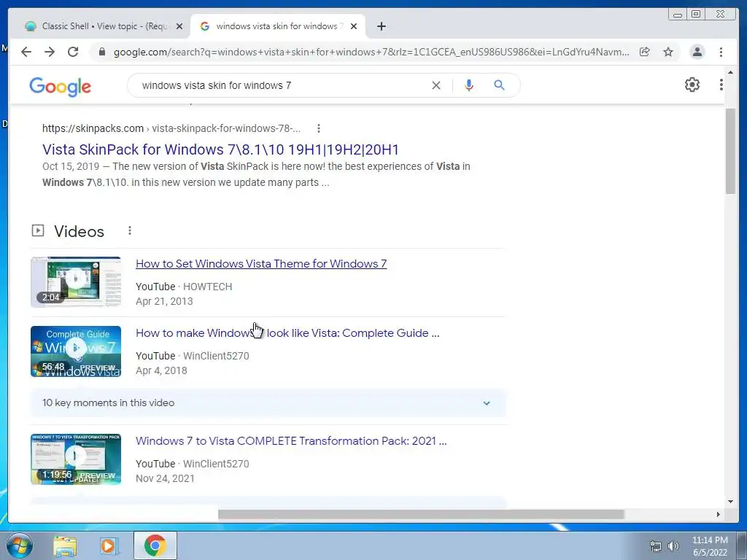Open options for the skinpacks.com result
The width and height of the screenshot is (747, 560).
(x=319, y=128)
